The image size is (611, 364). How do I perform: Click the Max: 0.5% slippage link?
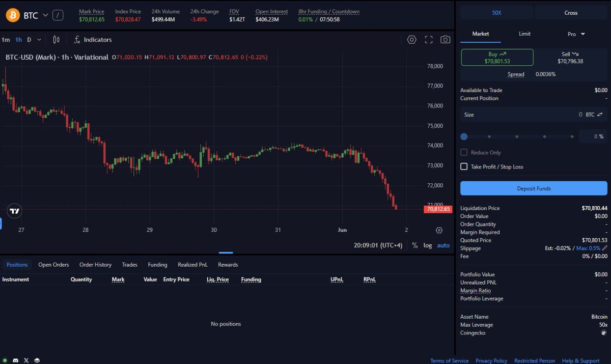[589, 248]
